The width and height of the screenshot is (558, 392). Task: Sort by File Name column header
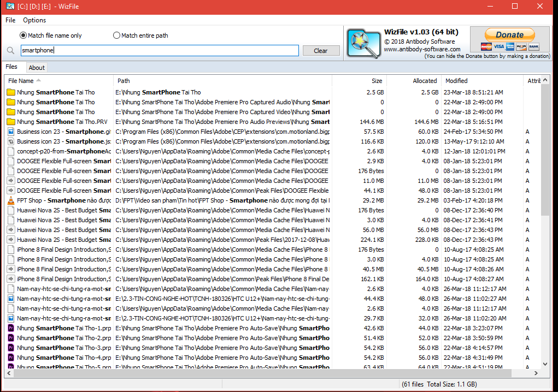(58, 81)
